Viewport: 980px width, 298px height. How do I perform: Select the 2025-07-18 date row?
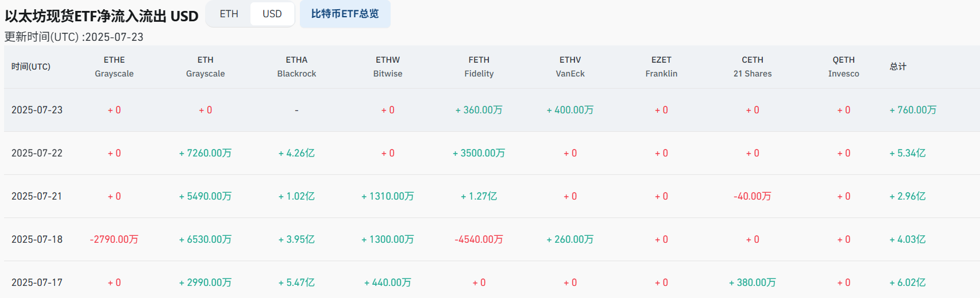pyautogui.click(x=37, y=239)
